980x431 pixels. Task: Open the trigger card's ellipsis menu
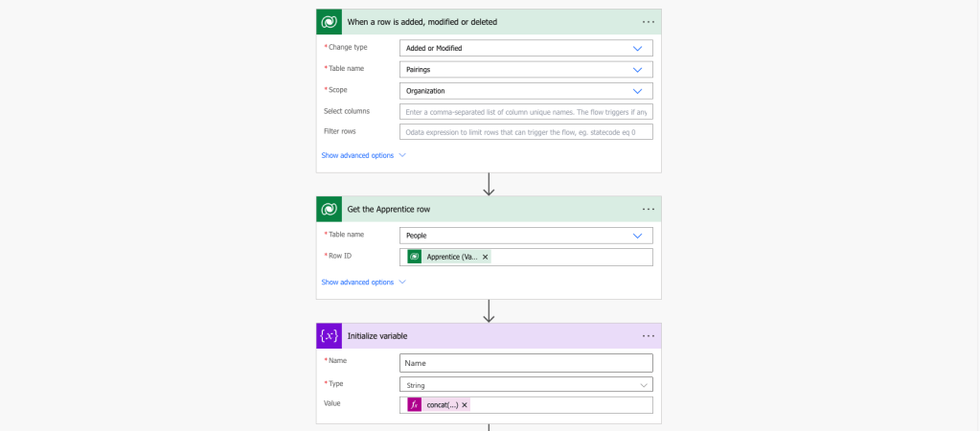(x=649, y=21)
